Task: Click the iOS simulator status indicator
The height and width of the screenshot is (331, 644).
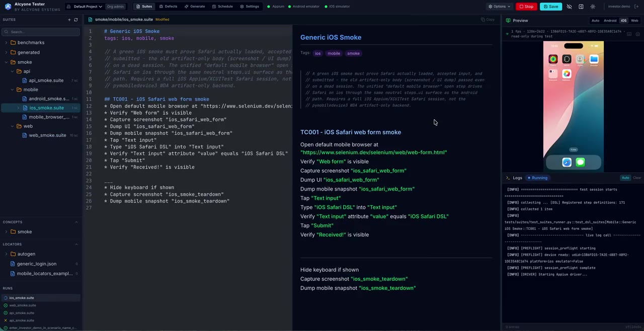Action: (337, 7)
